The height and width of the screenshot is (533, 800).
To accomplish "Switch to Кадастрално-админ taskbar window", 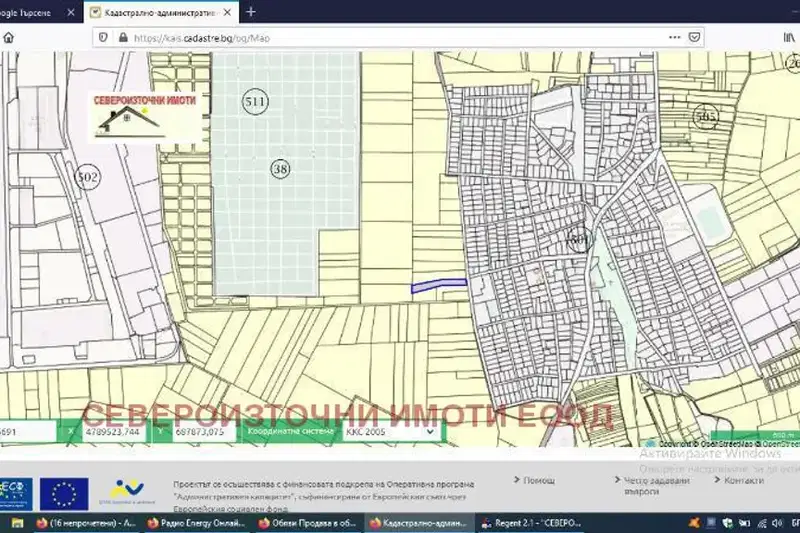I will (x=418, y=523).
